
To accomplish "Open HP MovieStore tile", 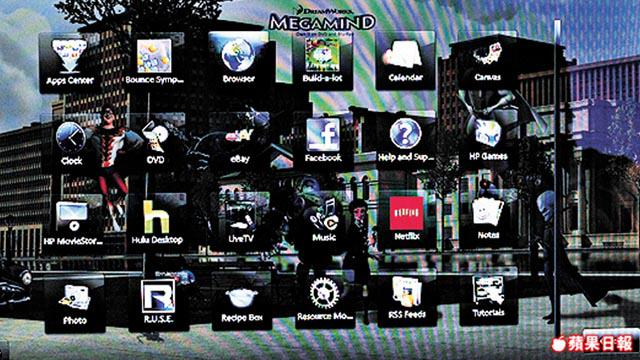I will point(73,224).
